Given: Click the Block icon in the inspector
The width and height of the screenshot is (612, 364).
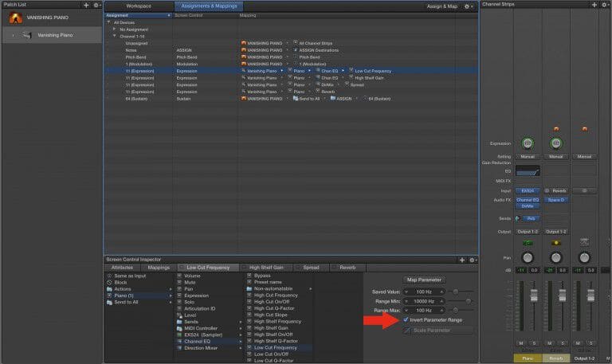Looking at the screenshot, I should (x=109, y=283).
